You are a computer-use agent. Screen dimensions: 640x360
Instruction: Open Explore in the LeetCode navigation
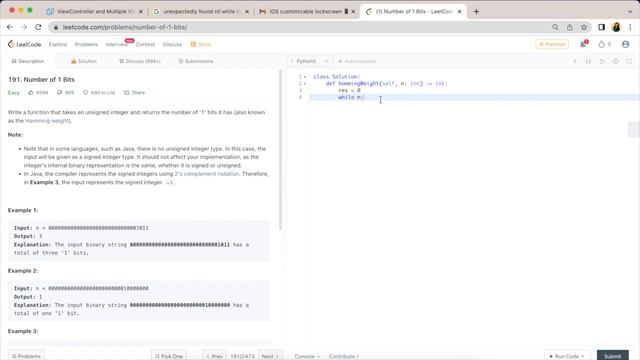coord(58,44)
